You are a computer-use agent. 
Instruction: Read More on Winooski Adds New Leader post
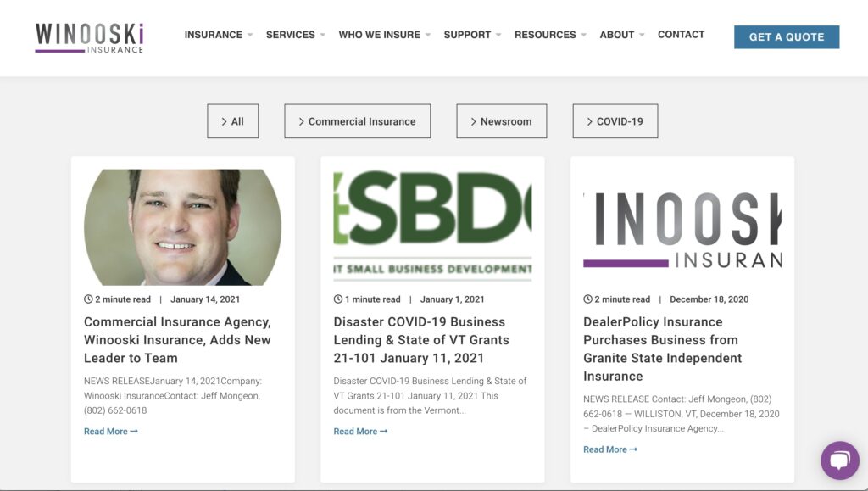(111, 432)
